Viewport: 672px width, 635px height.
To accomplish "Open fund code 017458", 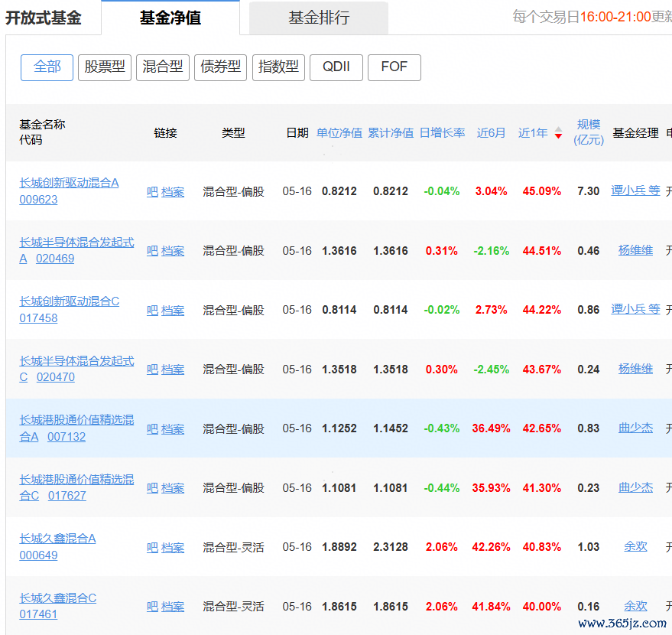I will tap(38, 318).
